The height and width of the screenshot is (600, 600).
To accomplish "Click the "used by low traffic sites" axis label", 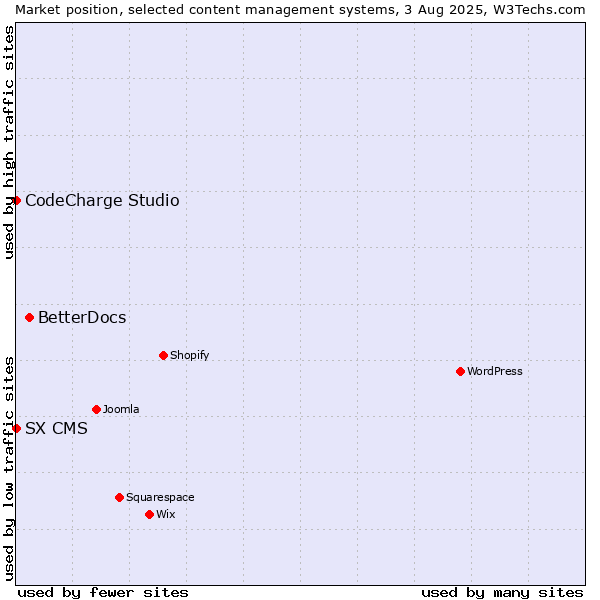I will (x=9, y=469).
